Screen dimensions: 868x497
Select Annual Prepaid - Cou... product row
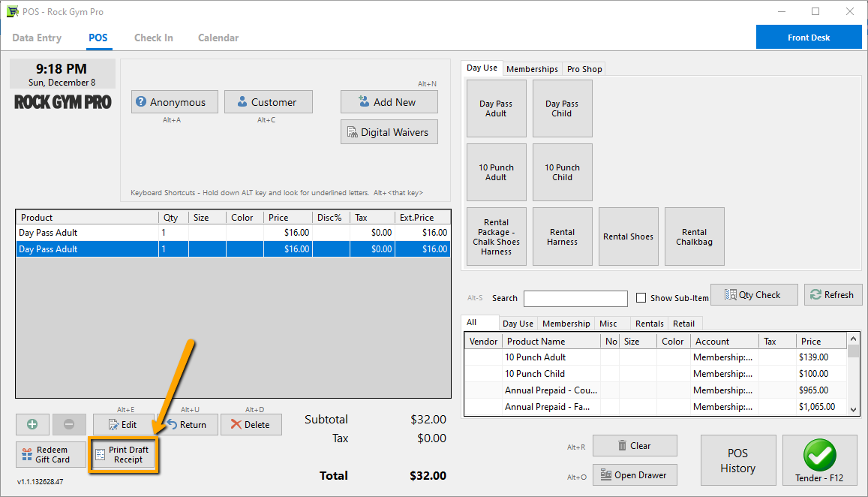coord(656,390)
